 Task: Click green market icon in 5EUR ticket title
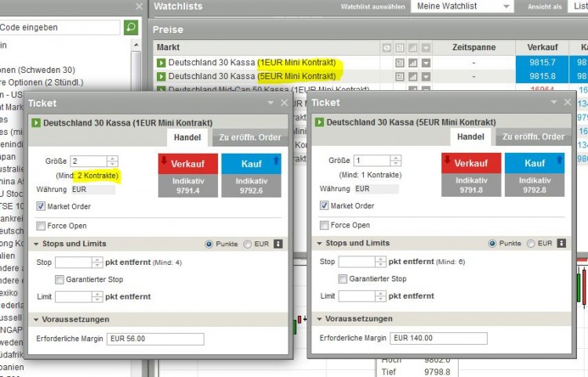point(320,121)
